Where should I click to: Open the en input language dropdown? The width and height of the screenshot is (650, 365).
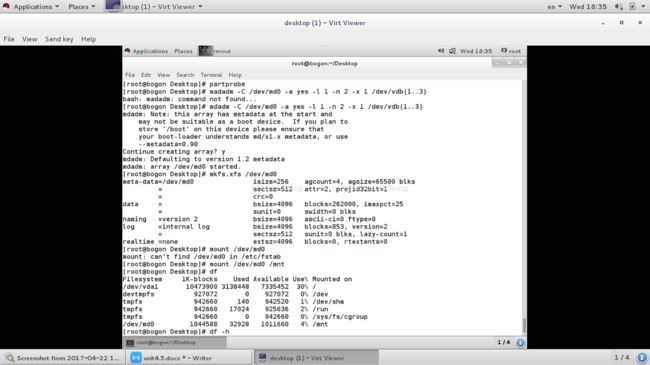554,7
